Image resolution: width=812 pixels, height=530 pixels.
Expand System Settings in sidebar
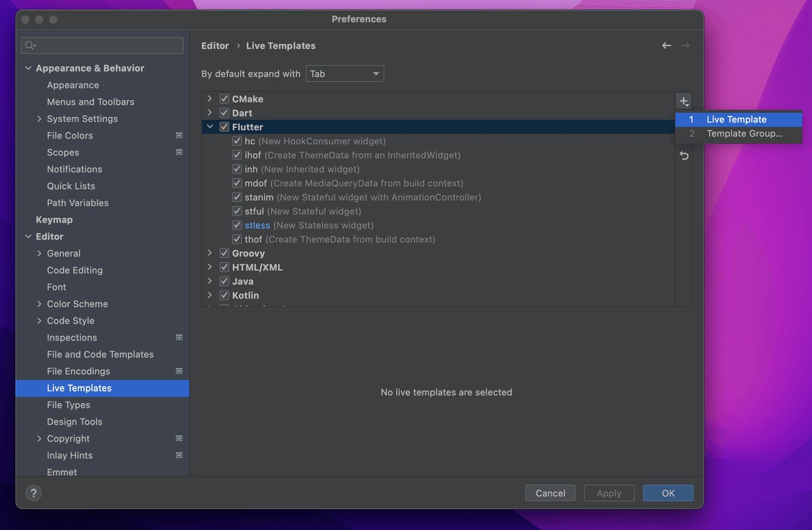[x=39, y=118]
